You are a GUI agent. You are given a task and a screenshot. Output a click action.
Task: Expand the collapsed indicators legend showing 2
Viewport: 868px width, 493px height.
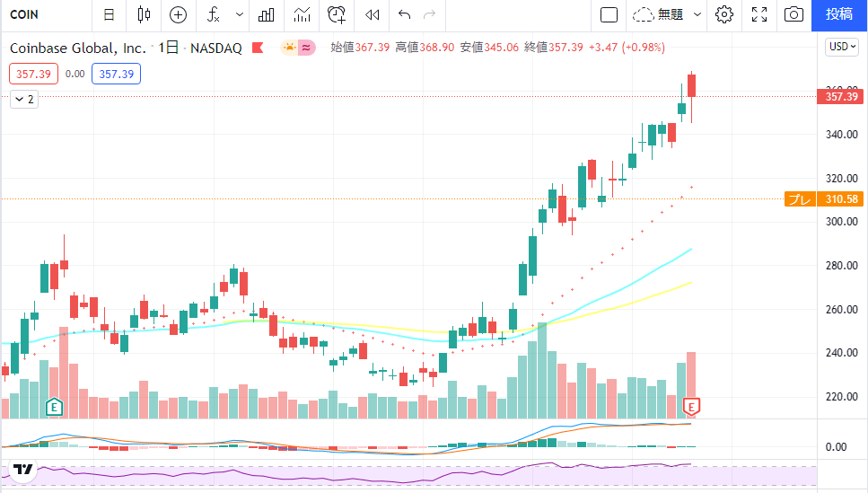click(x=24, y=99)
